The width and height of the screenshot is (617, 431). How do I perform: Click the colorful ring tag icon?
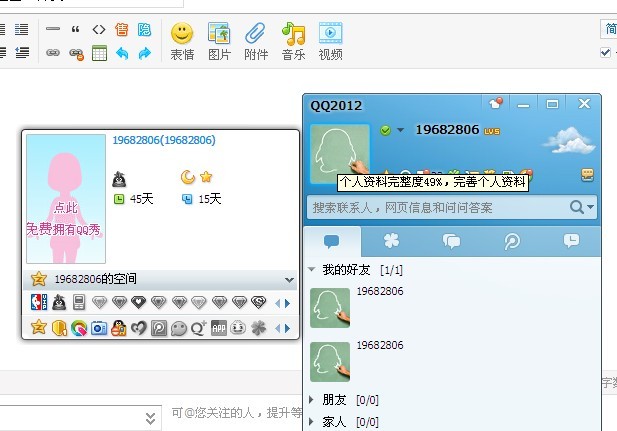point(79,328)
